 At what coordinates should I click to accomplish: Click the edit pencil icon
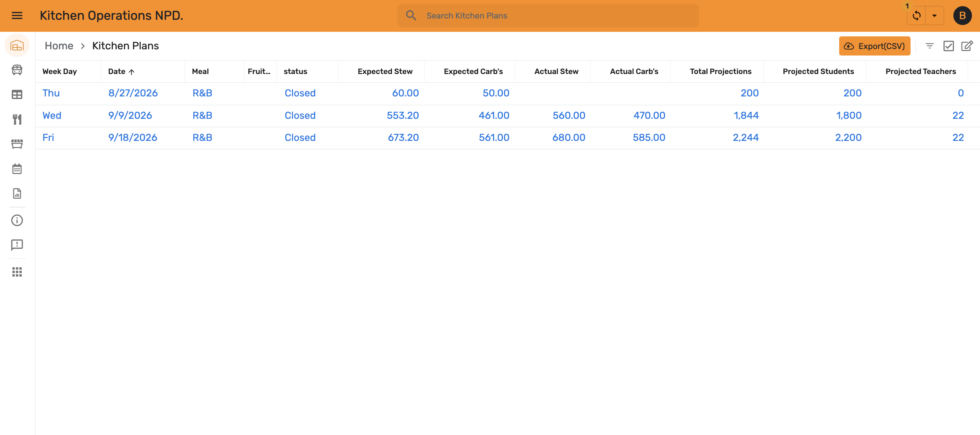(967, 46)
